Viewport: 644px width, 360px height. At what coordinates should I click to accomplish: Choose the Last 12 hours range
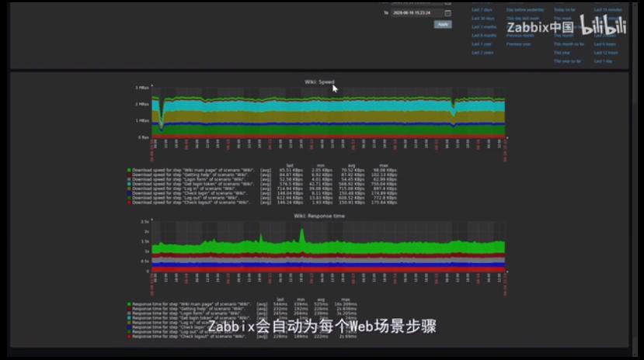[x=606, y=53]
